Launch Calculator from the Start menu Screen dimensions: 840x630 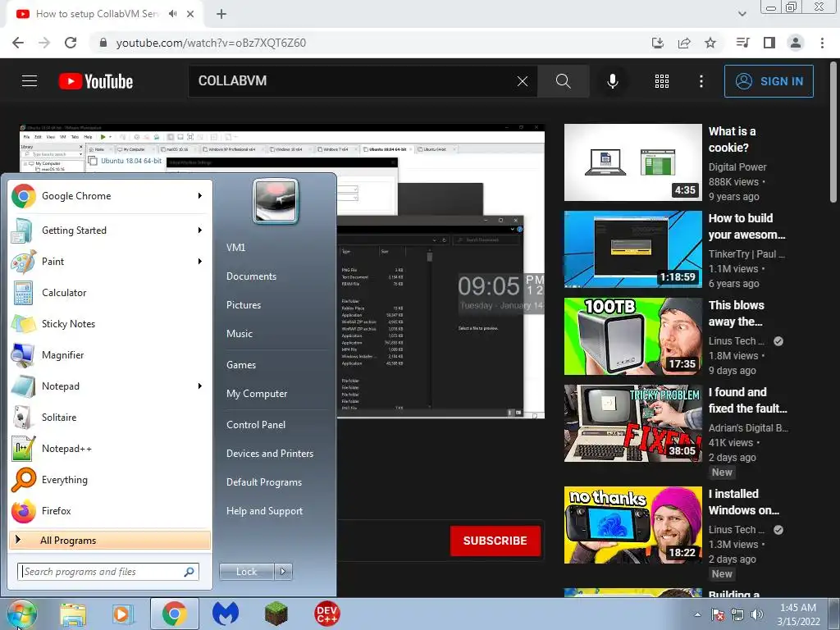[110, 293]
